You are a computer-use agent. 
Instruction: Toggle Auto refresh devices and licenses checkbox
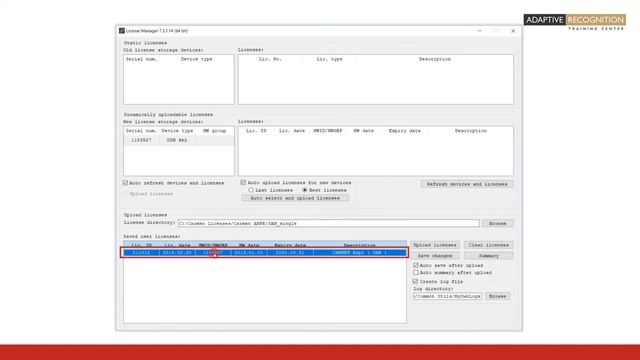126,183
